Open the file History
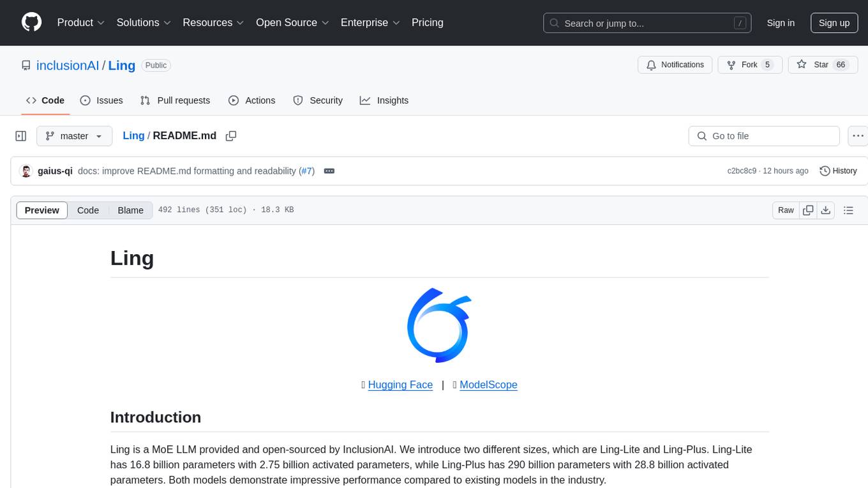Image resolution: width=868 pixels, height=488 pixels. [x=838, y=171]
